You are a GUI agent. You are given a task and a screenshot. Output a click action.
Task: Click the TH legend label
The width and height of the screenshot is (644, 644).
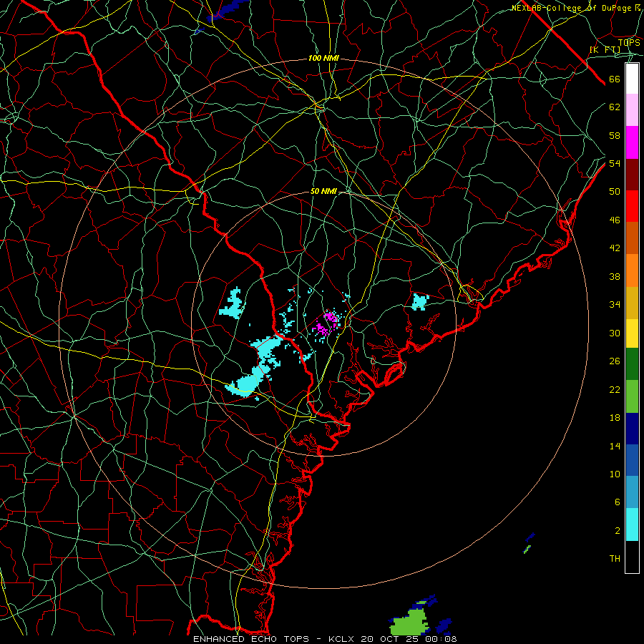[615, 559]
